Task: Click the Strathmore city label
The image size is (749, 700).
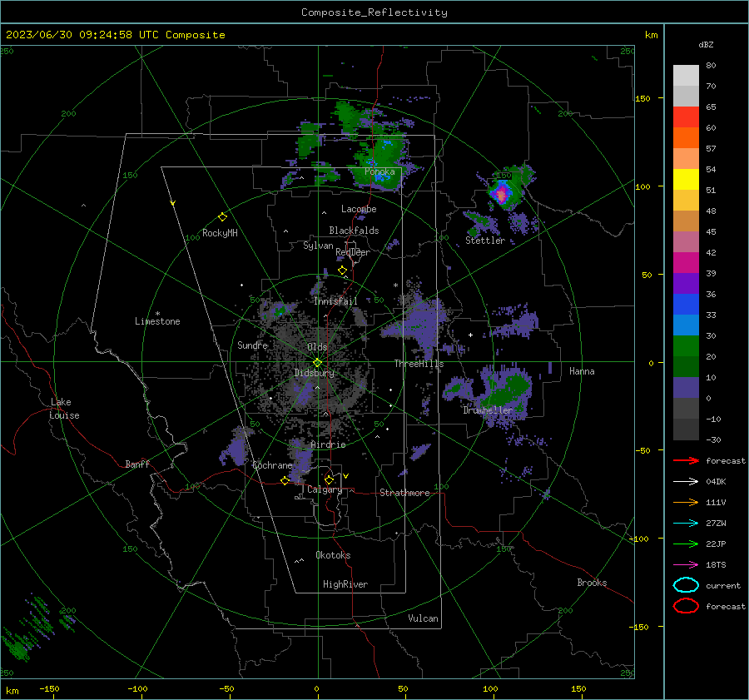Action: click(404, 493)
